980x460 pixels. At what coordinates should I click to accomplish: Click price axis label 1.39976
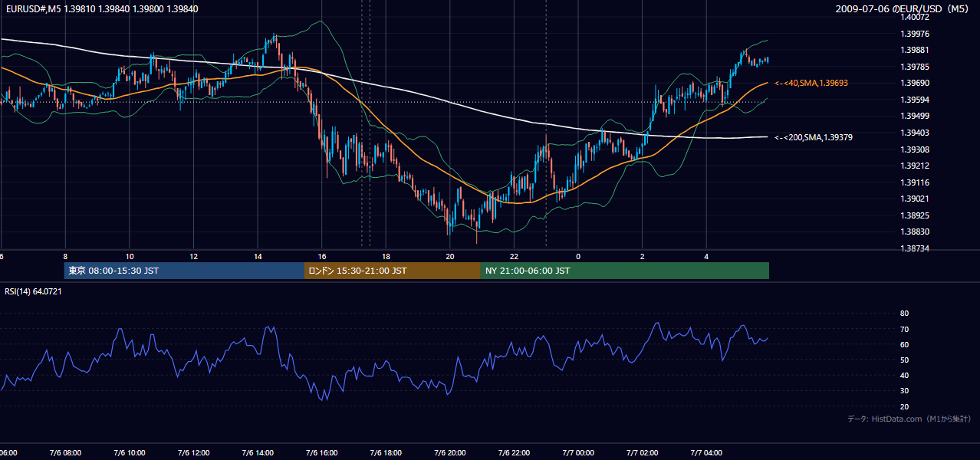[916, 34]
